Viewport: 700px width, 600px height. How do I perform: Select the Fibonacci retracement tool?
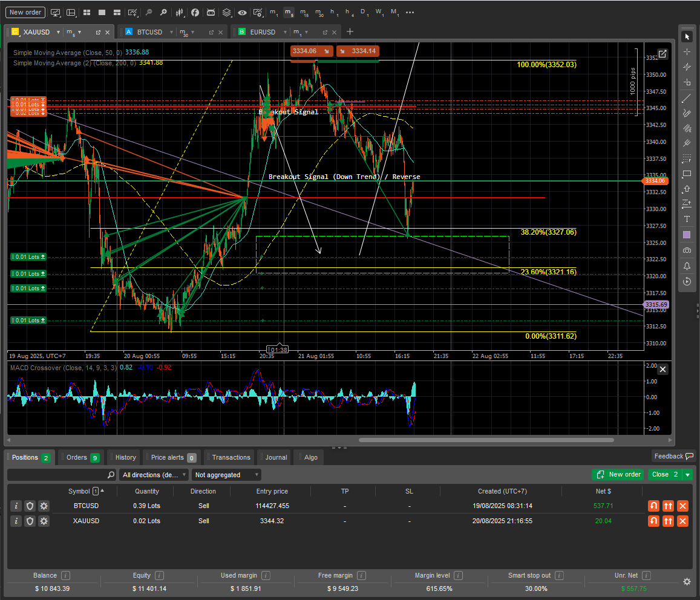[687, 158]
